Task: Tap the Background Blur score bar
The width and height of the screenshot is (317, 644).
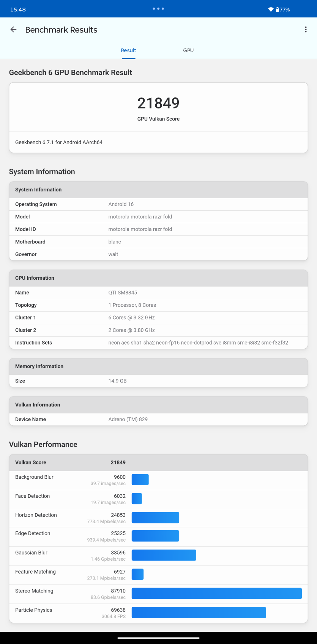Action: [140, 479]
